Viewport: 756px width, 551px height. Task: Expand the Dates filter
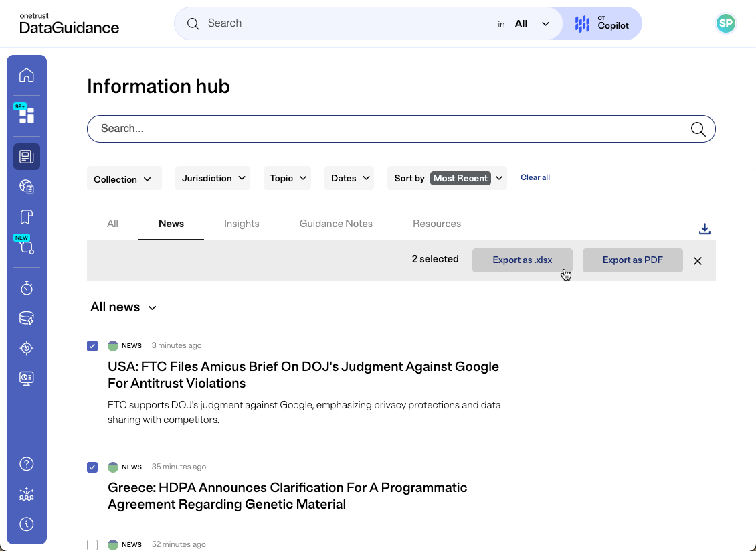(x=349, y=178)
